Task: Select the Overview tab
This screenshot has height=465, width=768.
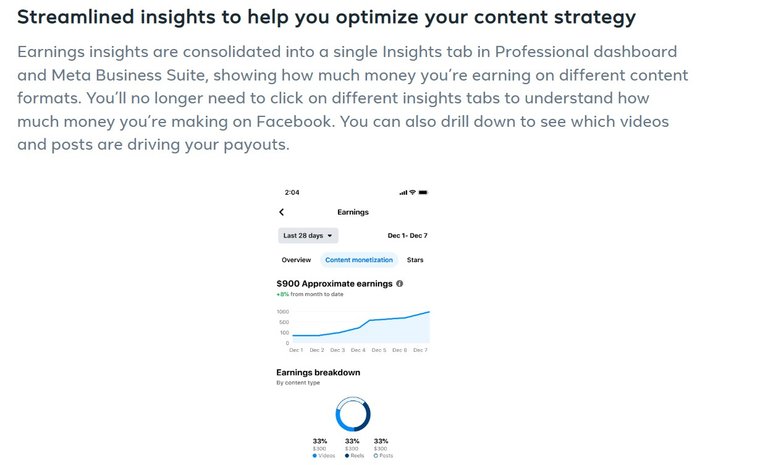Action: 296,260
